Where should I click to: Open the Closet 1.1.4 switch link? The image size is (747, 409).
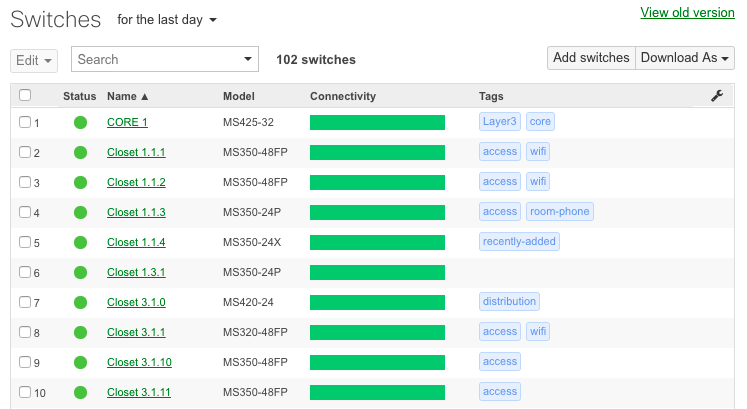[136, 242]
